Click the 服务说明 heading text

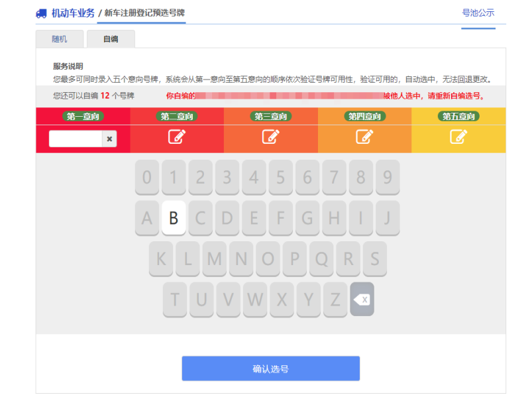[x=68, y=66]
